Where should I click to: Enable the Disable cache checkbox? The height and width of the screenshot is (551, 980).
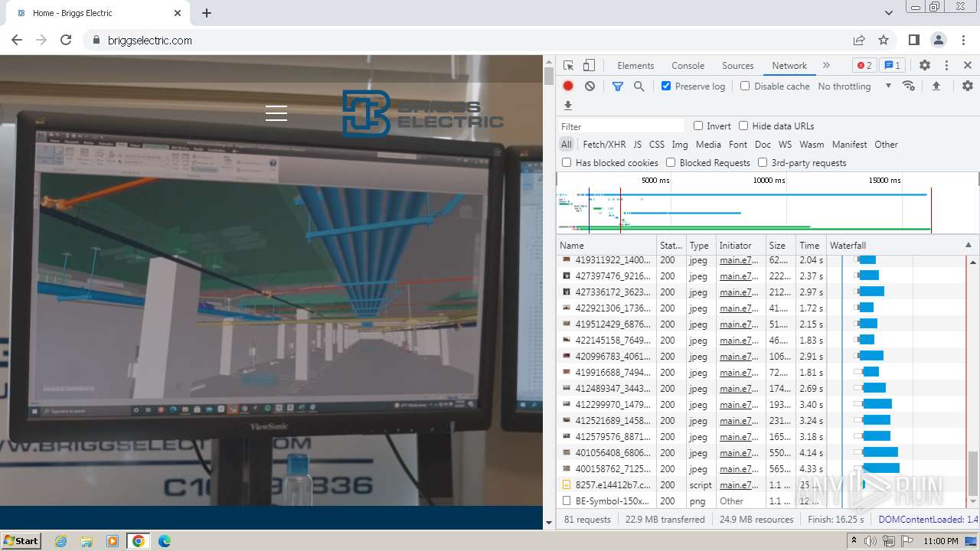pyautogui.click(x=745, y=86)
